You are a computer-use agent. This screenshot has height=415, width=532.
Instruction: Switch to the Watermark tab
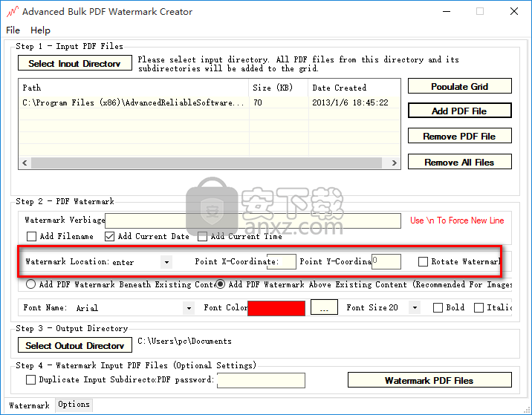coord(30,405)
